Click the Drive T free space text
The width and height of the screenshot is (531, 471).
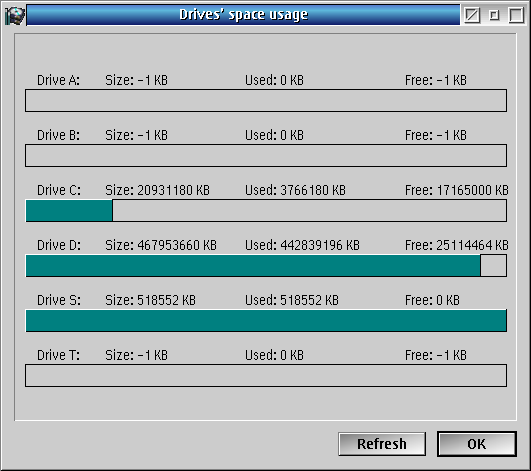(436, 355)
